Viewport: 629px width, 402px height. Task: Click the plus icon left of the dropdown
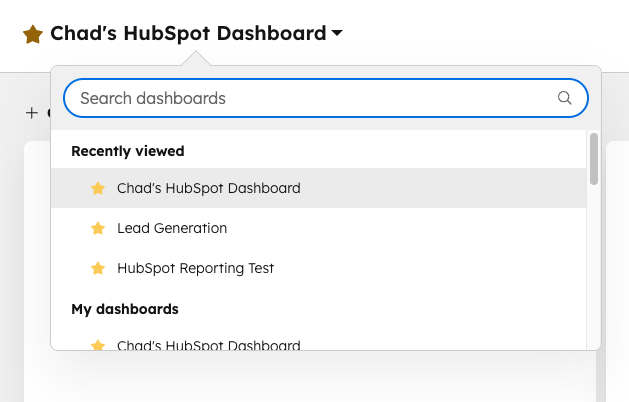(x=31, y=113)
